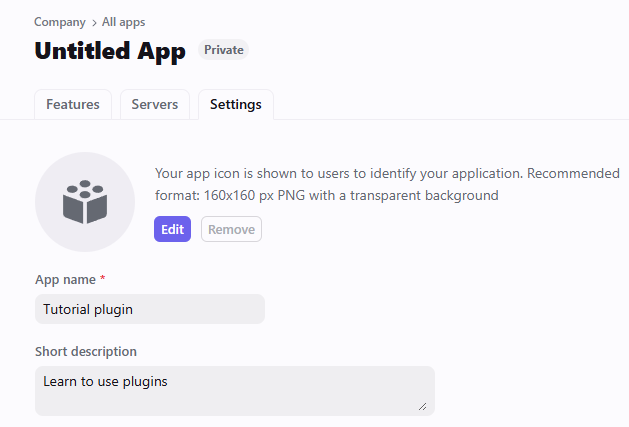629x427 pixels.
Task: Click the Private visibility badge
Action: pos(223,50)
